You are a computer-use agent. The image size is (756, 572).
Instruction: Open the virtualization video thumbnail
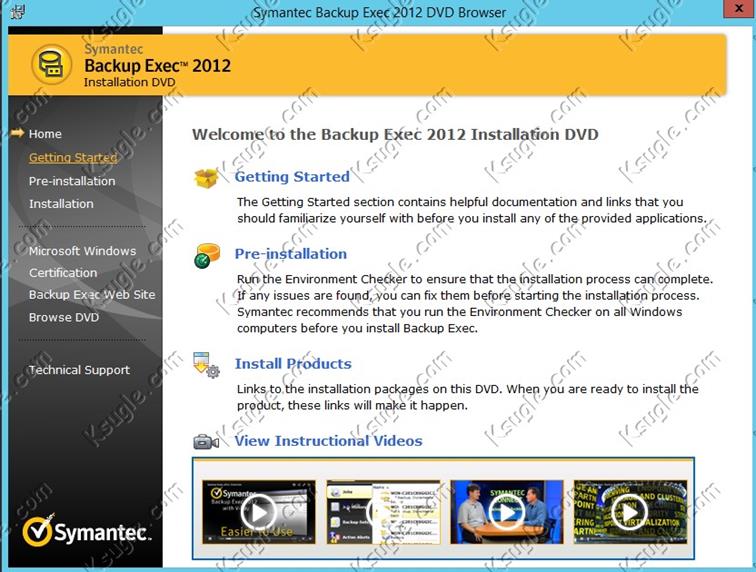click(629, 512)
